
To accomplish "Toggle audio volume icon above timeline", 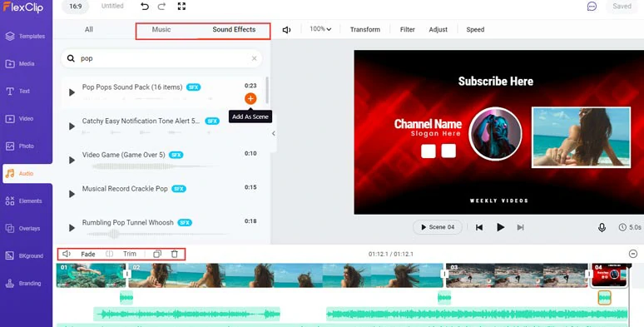I will [67, 254].
